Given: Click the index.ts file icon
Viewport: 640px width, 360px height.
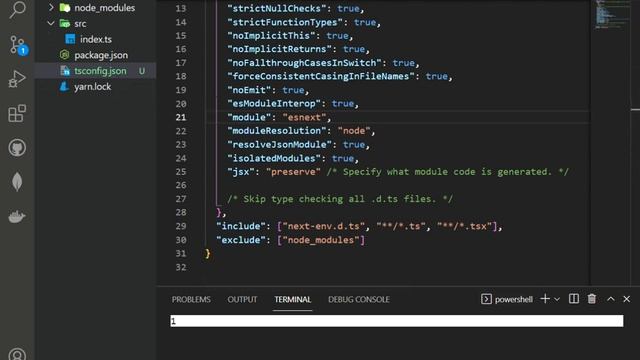Looking at the screenshot, I should [x=70, y=39].
